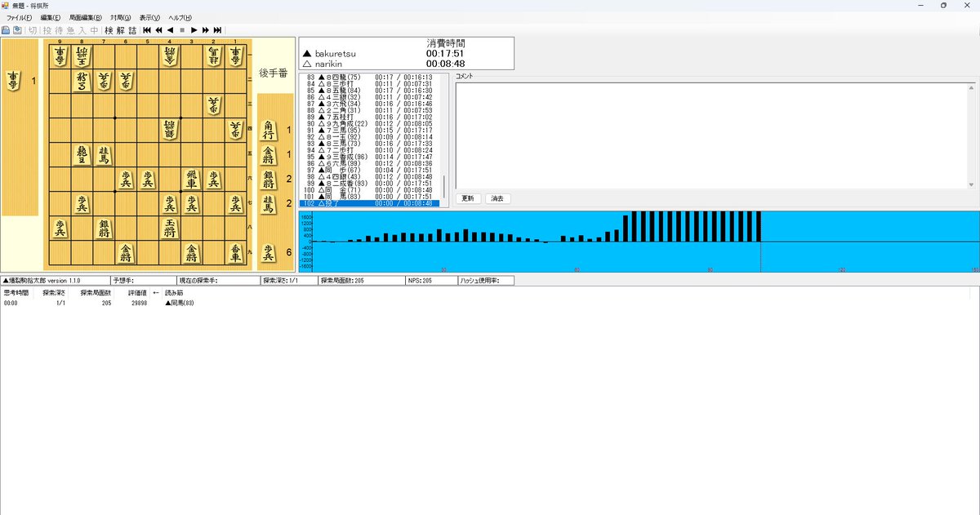Click the 探索局面数 column header
This screenshot has height=515, width=980.
[x=96, y=292]
